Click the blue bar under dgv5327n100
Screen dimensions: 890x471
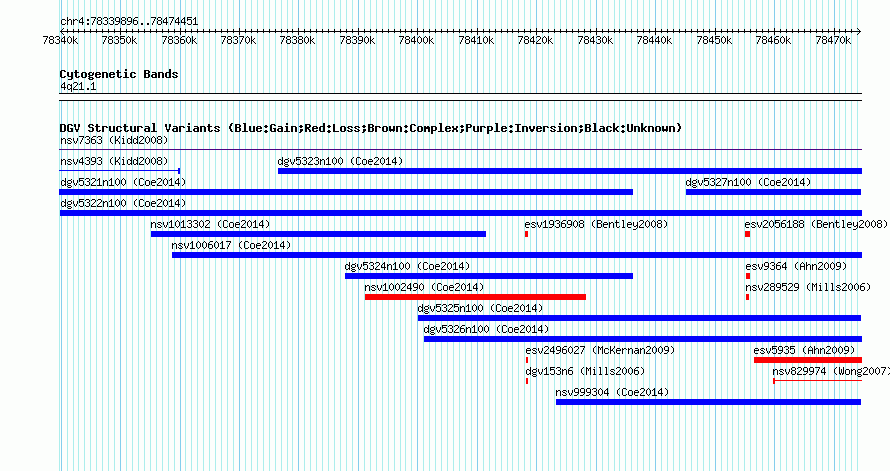point(774,192)
